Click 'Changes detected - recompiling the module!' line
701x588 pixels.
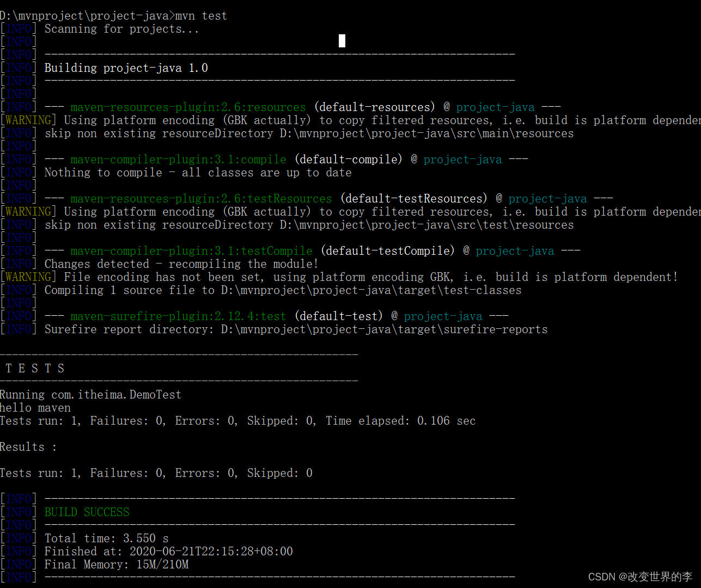[x=181, y=264]
